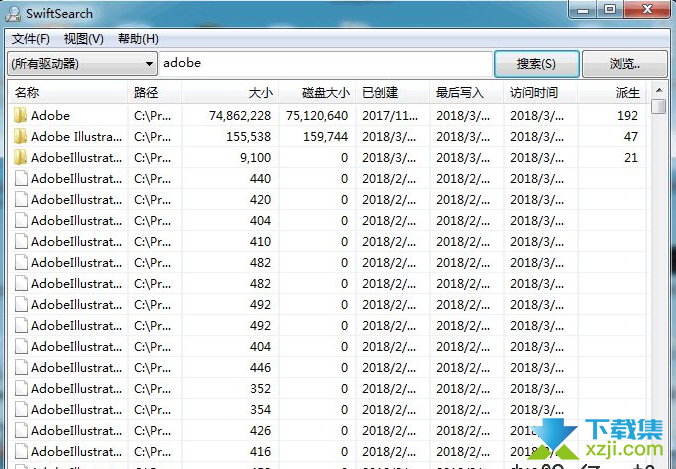Click file icon in the 416 size row
The height and width of the screenshot is (469, 676).
[21, 452]
